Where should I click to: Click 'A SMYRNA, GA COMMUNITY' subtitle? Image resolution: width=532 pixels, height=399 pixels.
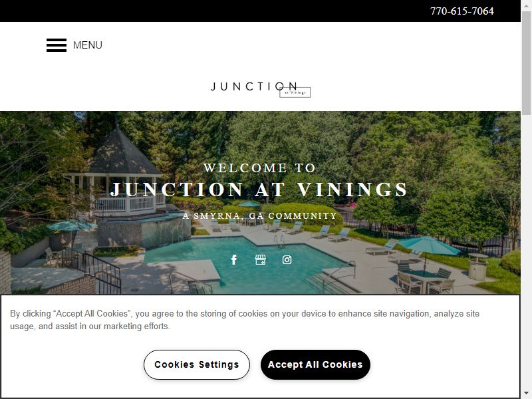pyautogui.click(x=260, y=215)
